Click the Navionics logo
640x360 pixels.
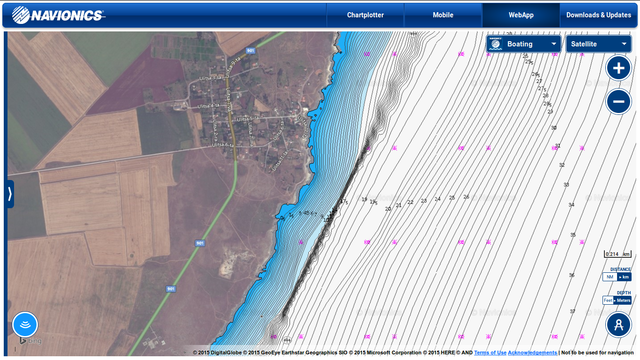pos(58,15)
